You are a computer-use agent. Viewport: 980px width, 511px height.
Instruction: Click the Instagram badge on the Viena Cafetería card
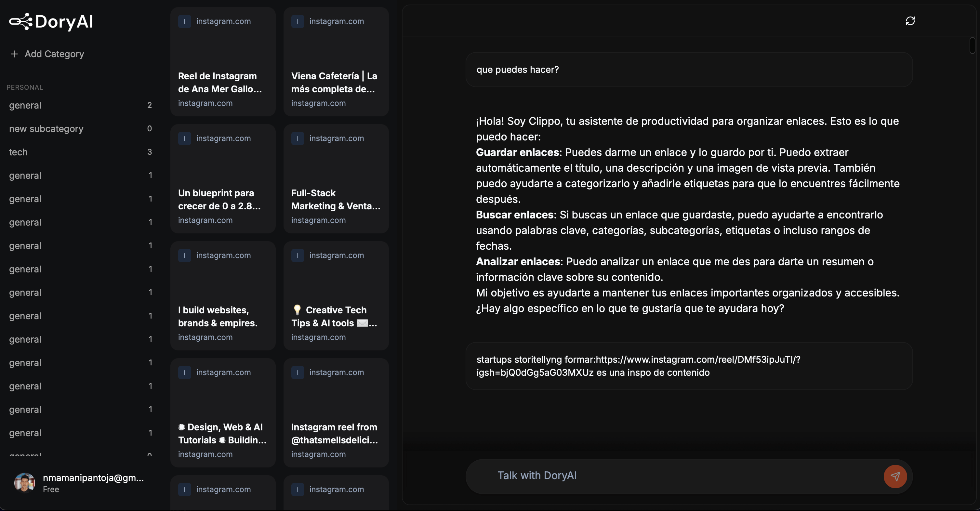298,22
